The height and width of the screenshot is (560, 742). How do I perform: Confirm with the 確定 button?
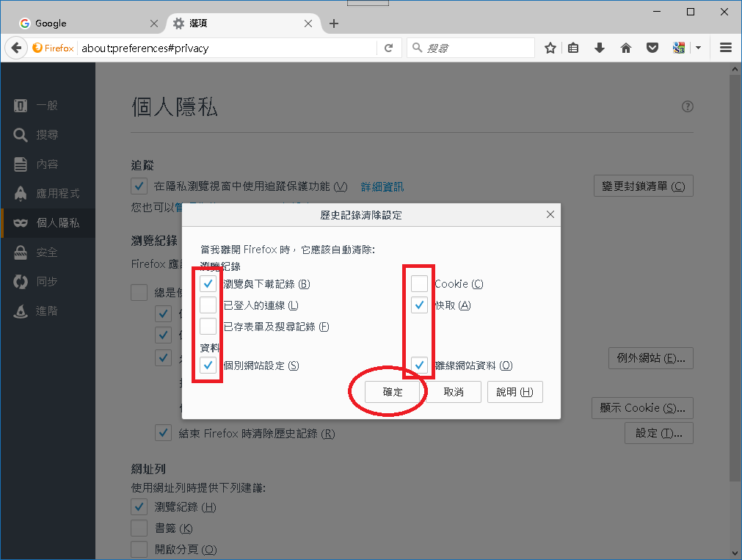coord(393,392)
